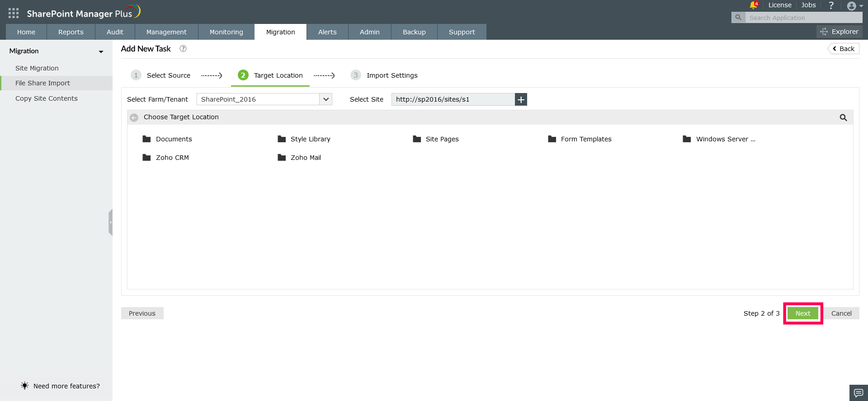This screenshot has height=401, width=868.
Task: Open the chat feedback icon at bottom right
Action: (x=859, y=393)
